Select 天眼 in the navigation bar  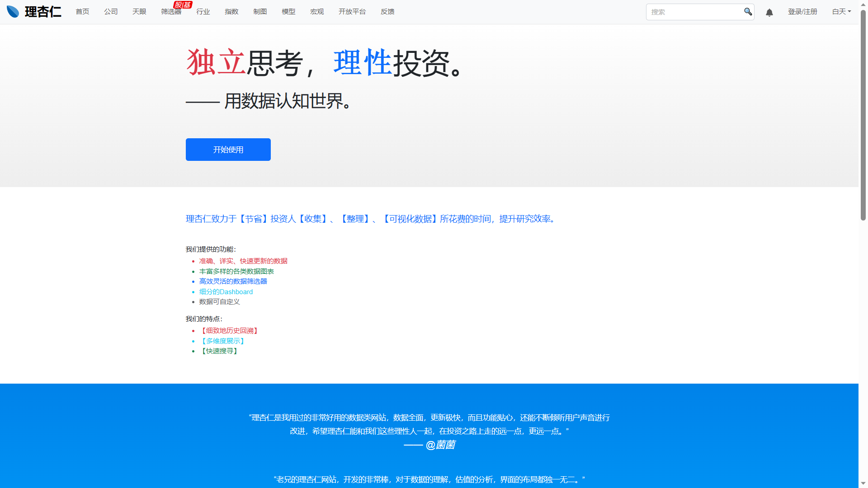pyautogui.click(x=139, y=12)
